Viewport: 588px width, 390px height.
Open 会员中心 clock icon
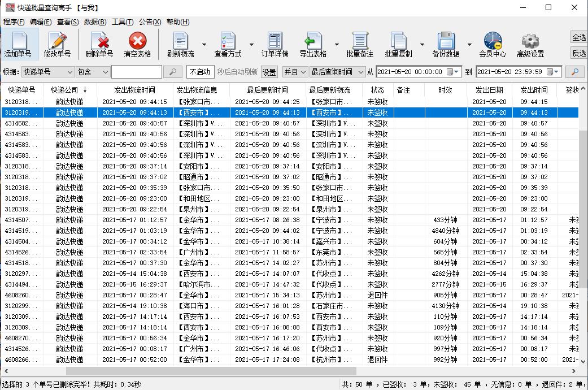[492, 41]
